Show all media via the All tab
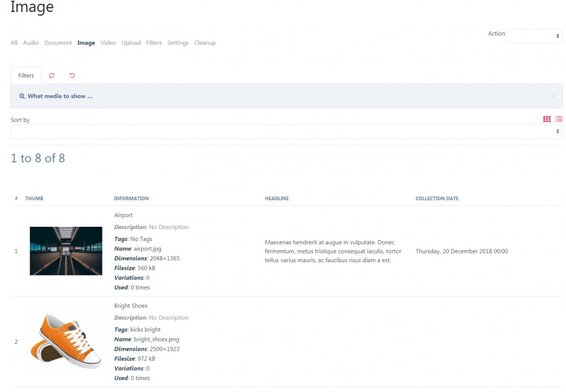This screenshot has height=392, width=566. (14, 42)
